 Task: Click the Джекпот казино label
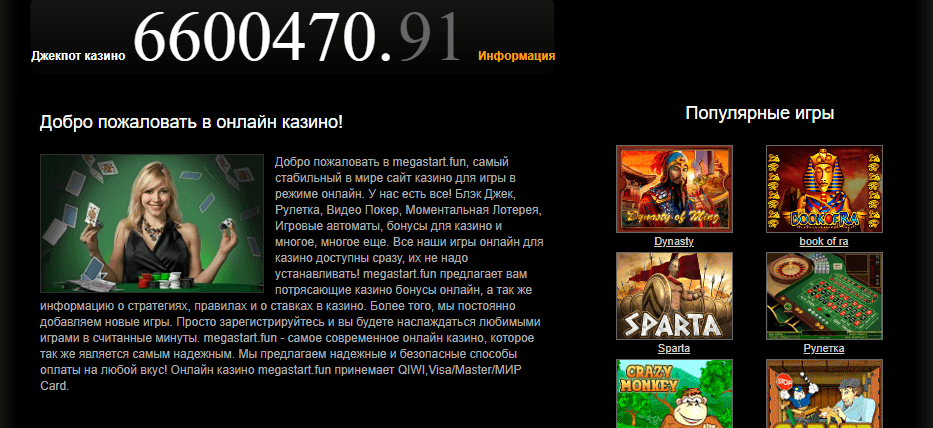[78, 57]
